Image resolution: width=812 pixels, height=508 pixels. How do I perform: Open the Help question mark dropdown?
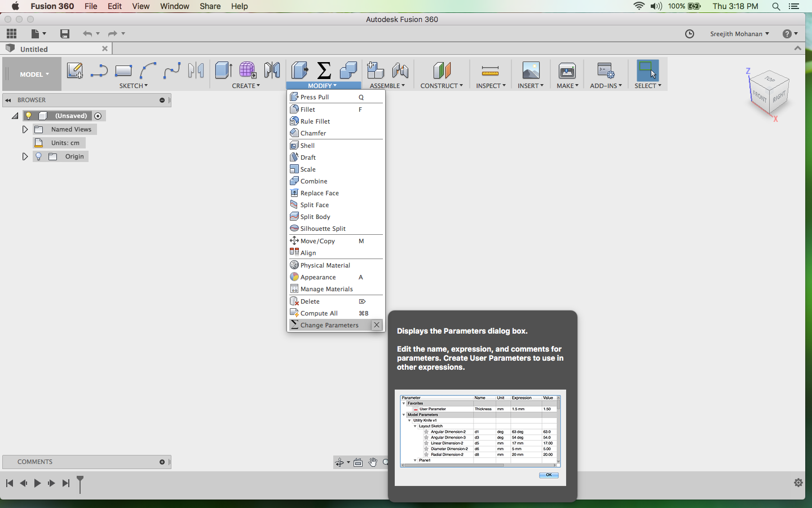(x=791, y=34)
